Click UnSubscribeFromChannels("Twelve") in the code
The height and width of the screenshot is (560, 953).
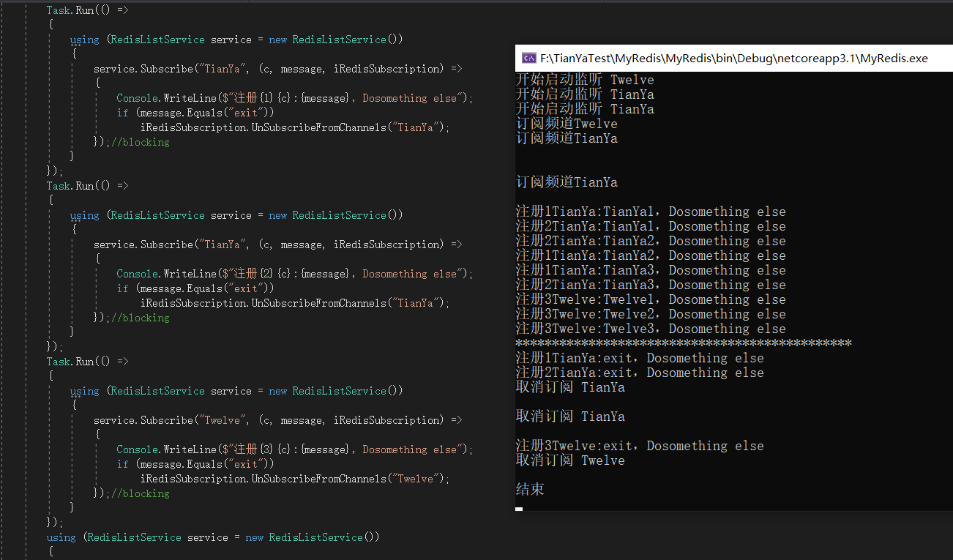(x=294, y=479)
